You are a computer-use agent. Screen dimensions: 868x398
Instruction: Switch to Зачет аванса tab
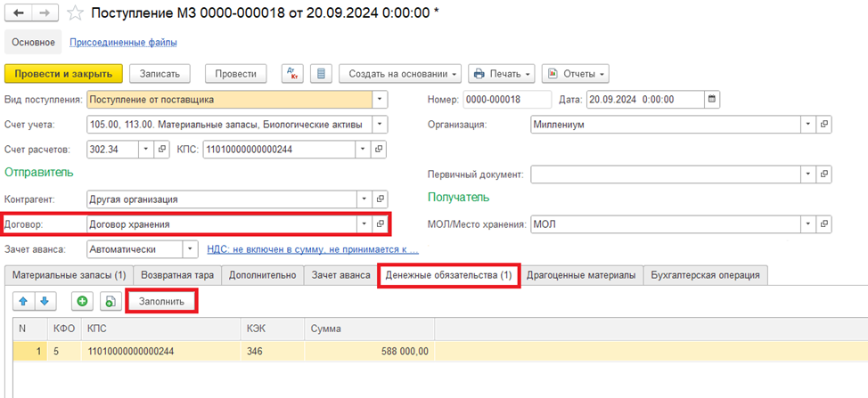pyautogui.click(x=341, y=275)
